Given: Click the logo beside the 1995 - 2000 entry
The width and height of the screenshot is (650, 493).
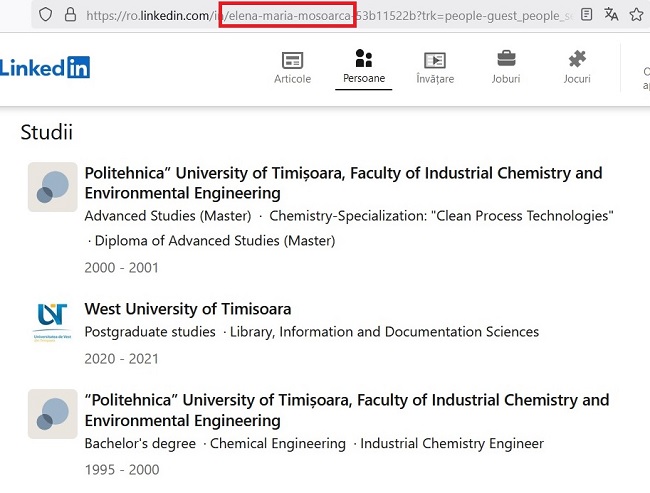Looking at the screenshot, I should tap(52, 414).
